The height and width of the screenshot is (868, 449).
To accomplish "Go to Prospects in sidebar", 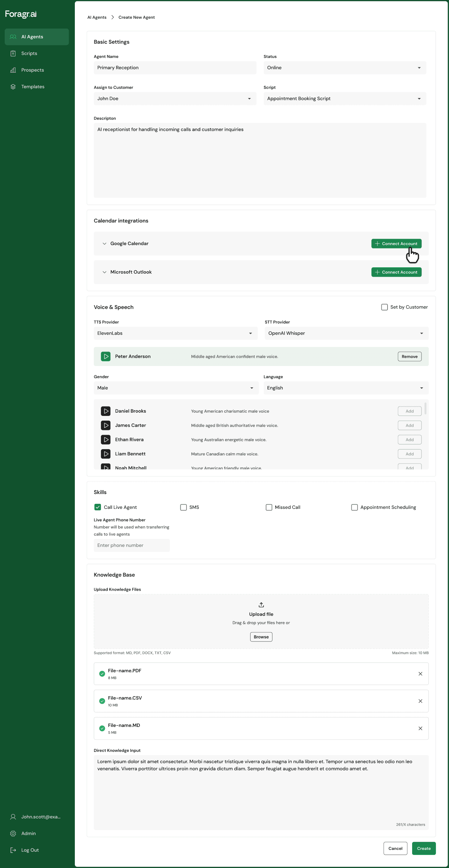I will point(37,70).
